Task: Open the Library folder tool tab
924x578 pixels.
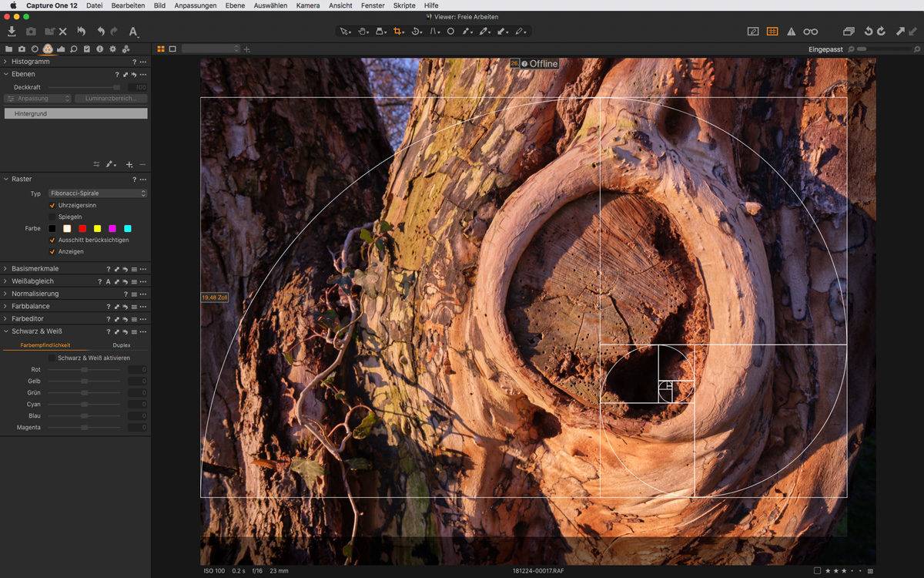Action: [9, 49]
